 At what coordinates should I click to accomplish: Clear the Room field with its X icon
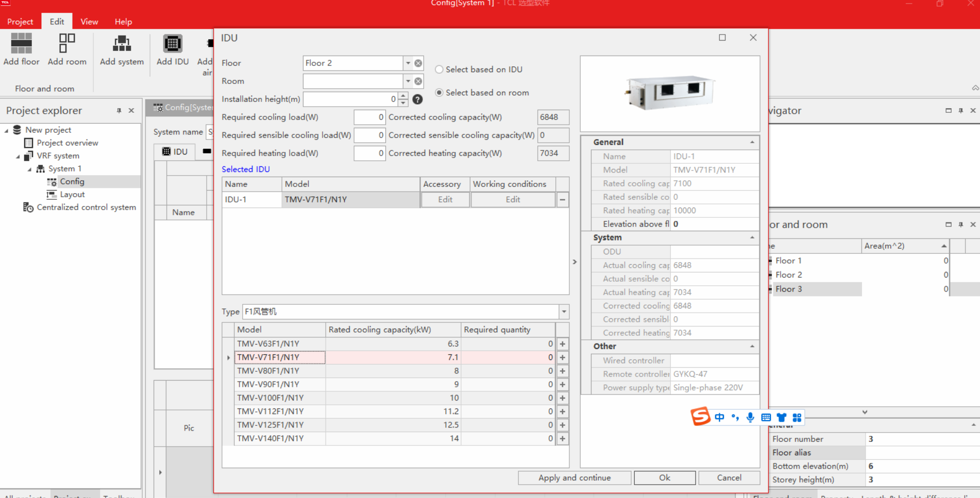[418, 81]
